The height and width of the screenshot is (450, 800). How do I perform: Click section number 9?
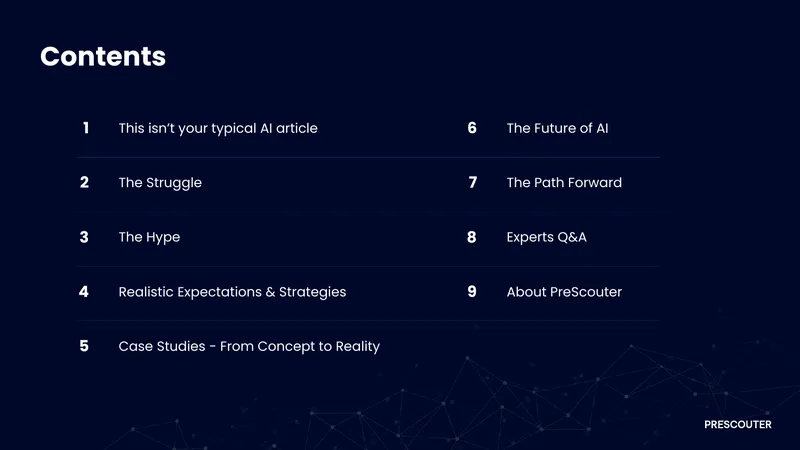[x=472, y=291]
